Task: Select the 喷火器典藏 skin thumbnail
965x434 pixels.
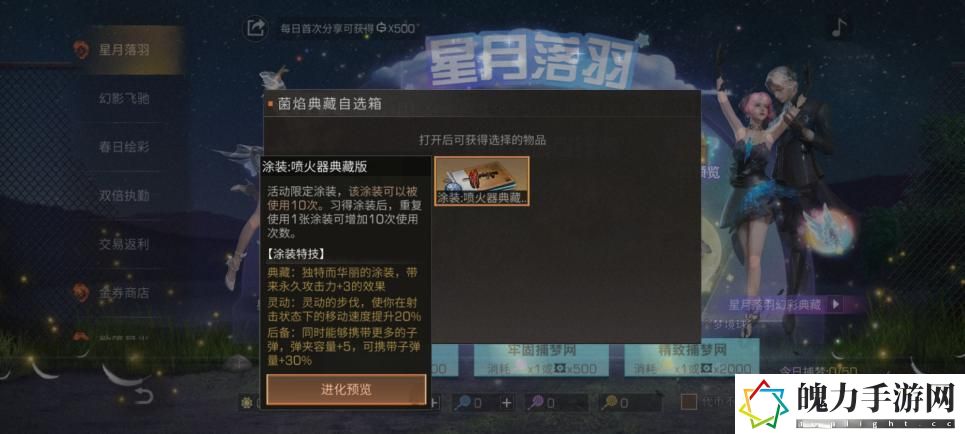Action: (x=482, y=180)
